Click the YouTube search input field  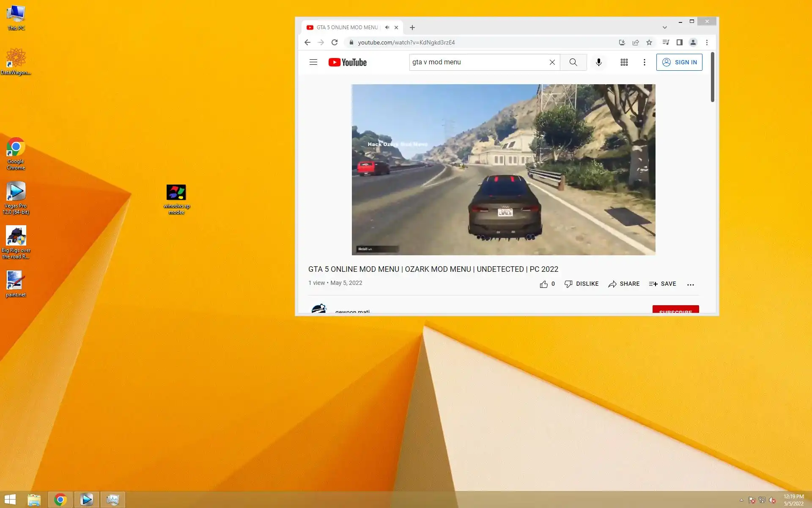click(x=478, y=62)
